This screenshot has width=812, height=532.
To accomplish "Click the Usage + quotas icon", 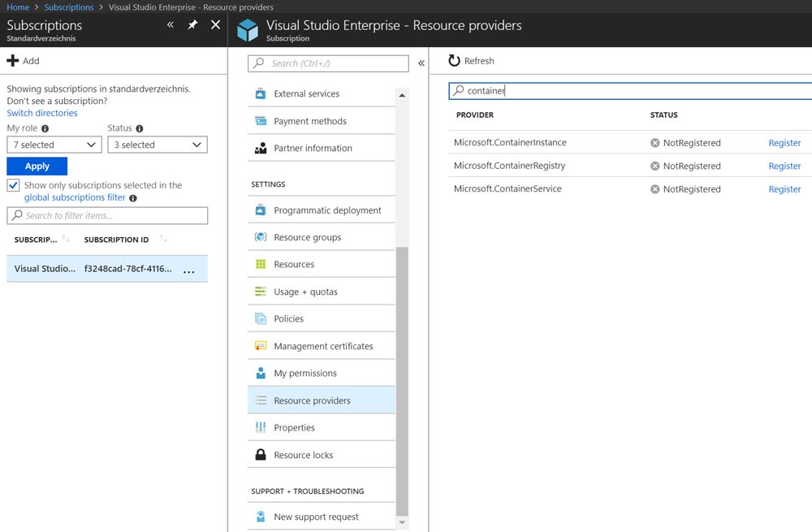I will pyautogui.click(x=261, y=292).
